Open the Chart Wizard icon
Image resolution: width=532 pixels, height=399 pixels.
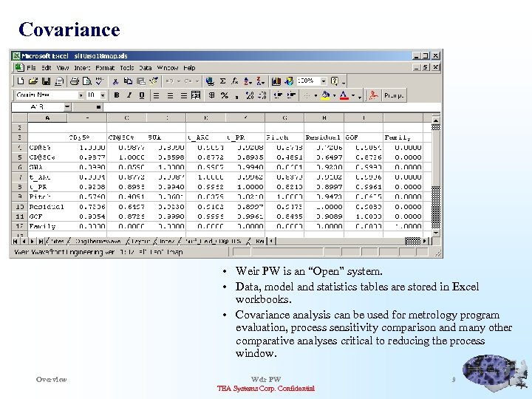coord(276,81)
